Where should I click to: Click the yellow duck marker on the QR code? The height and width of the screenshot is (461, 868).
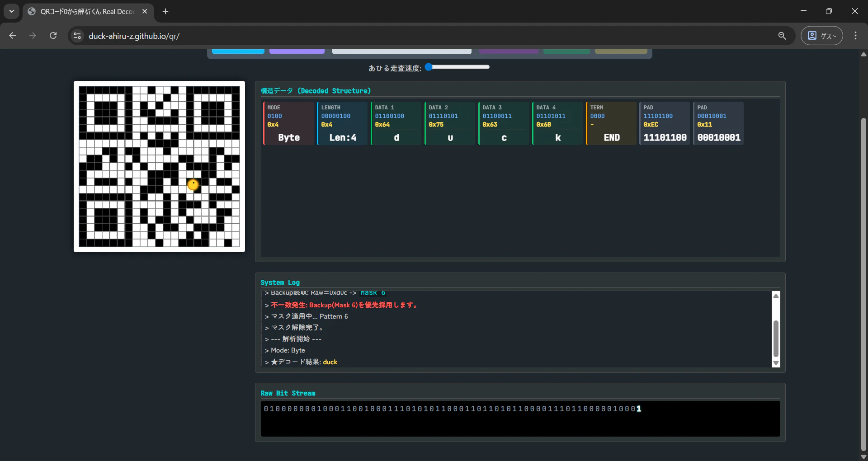193,184
